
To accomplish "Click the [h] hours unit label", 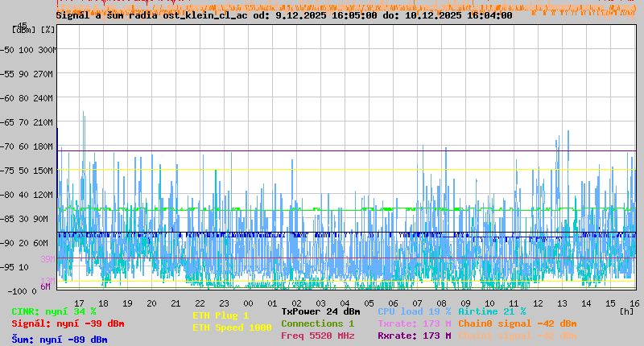I will point(626,311).
